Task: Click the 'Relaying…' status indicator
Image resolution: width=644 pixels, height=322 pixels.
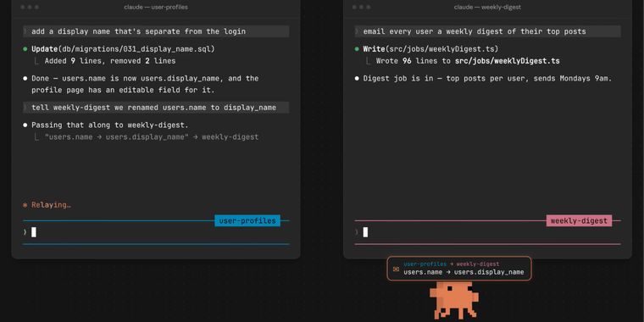Action: tap(47, 204)
